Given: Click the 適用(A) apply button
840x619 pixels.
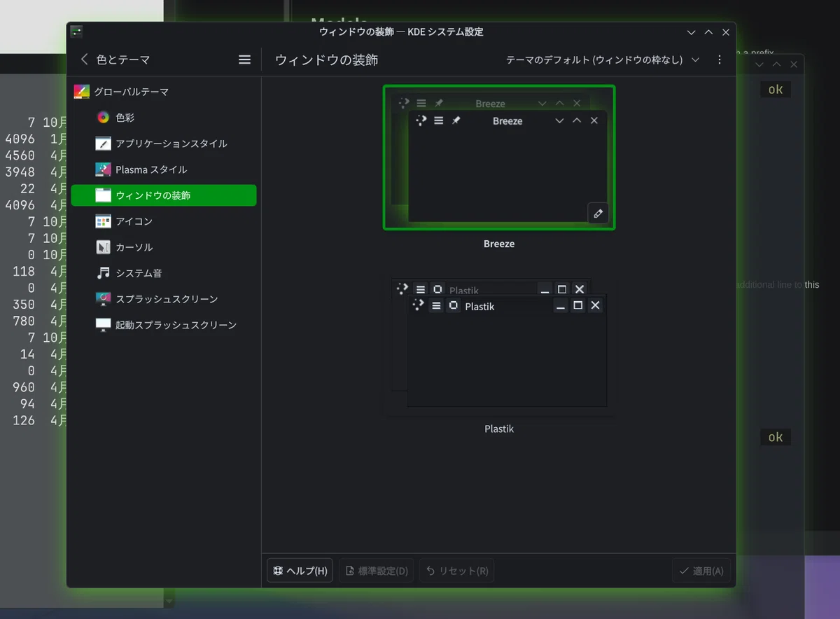Looking at the screenshot, I should pyautogui.click(x=701, y=570).
